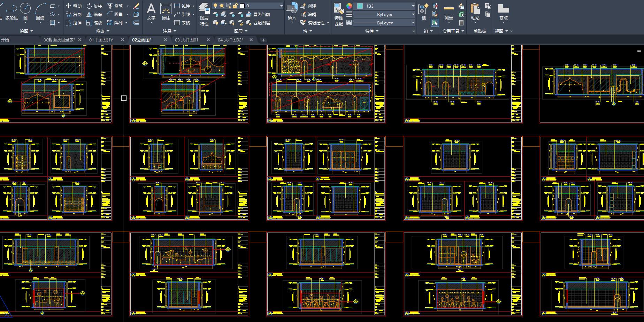Click the eraser icon in Modify panel
The width and height of the screenshot is (644, 322).
pos(136,6)
